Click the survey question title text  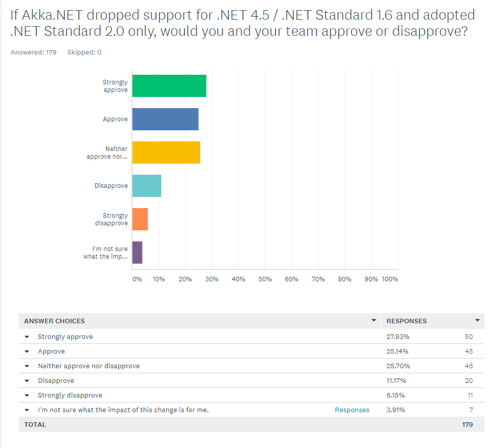coord(243,23)
